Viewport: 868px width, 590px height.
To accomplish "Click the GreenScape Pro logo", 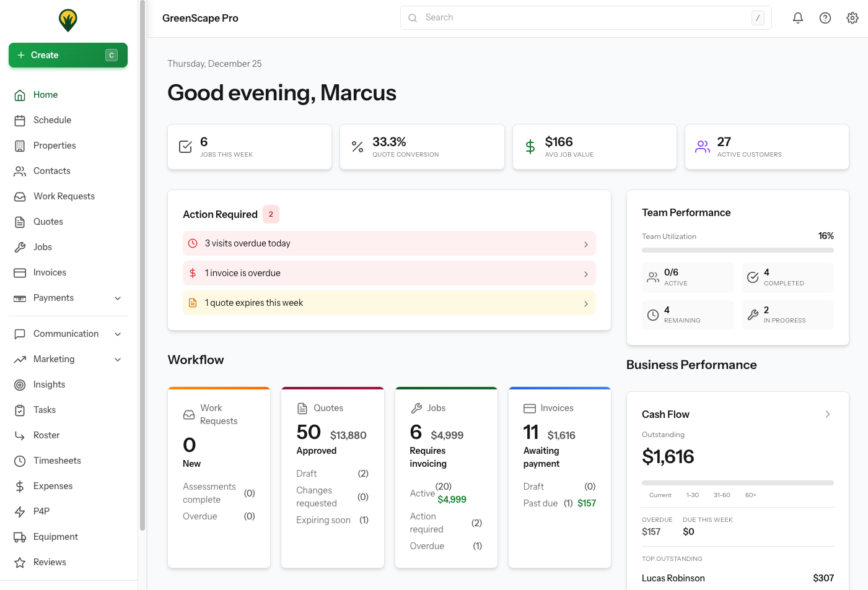I will click(68, 20).
